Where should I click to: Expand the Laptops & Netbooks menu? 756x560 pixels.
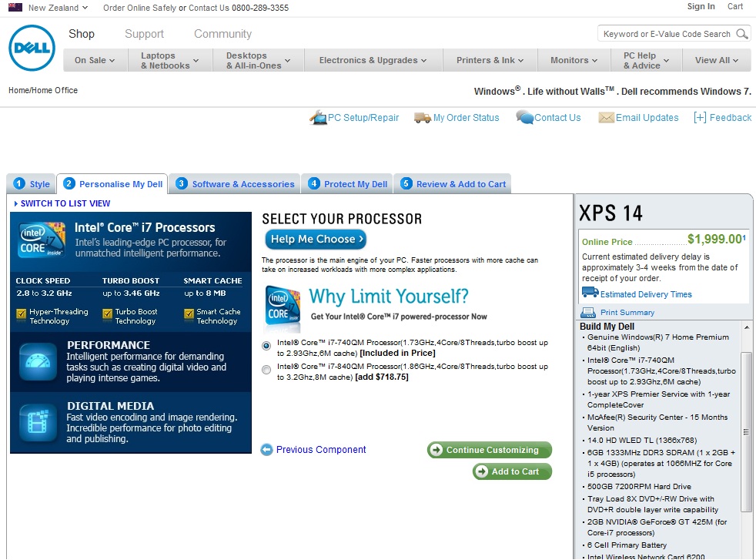[x=170, y=60]
